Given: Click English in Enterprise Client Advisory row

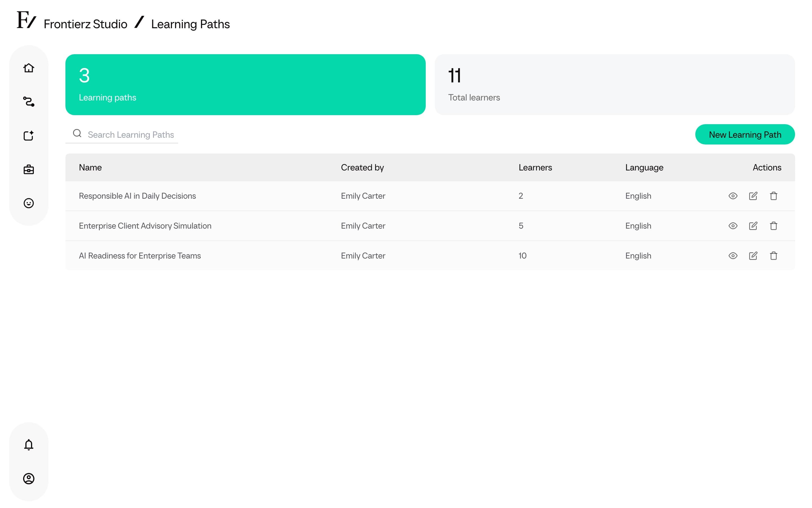Looking at the screenshot, I should pyautogui.click(x=638, y=226).
